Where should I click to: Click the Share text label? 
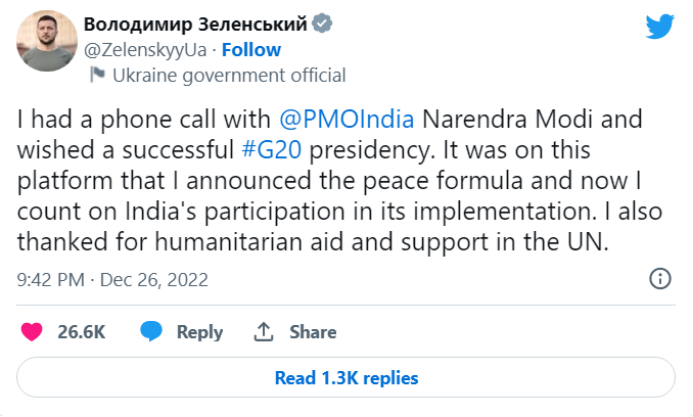pos(313,332)
